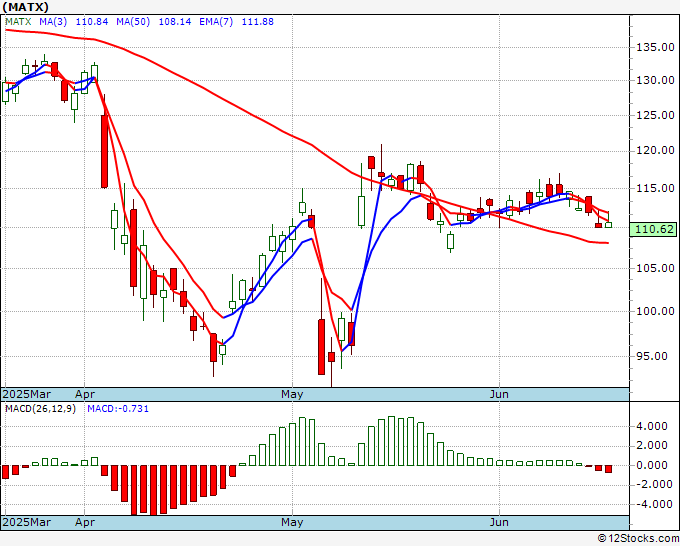Image resolution: width=680 pixels, height=546 pixels.
Task: Click the MA(3) value 110.84
Action: pyautogui.click(x=92, y=22)
